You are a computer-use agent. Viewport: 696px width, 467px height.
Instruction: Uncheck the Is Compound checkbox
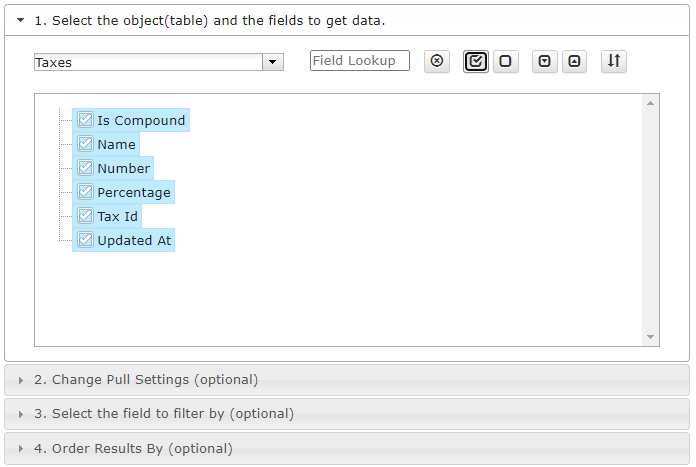(85, 120)
